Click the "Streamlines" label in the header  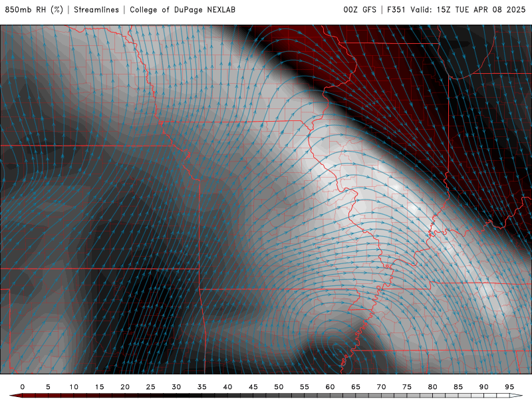click(x=96, y=10)
